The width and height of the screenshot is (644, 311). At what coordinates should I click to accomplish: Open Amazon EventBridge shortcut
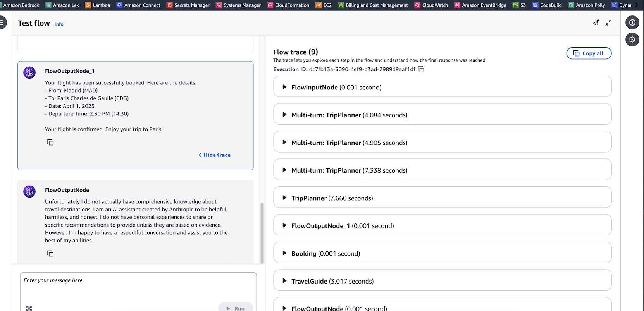[x=480, y=5]
